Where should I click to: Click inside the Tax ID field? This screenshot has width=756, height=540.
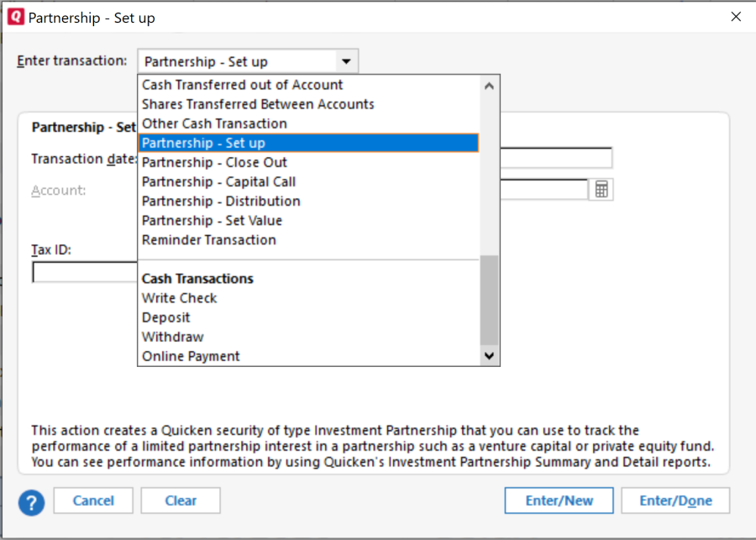coord(84,273)
